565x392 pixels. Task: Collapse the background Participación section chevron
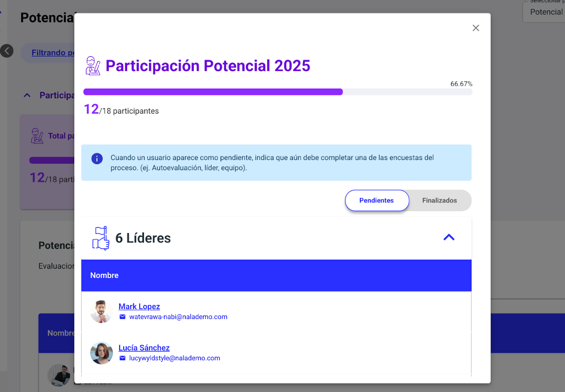click(x=27, y=95)
